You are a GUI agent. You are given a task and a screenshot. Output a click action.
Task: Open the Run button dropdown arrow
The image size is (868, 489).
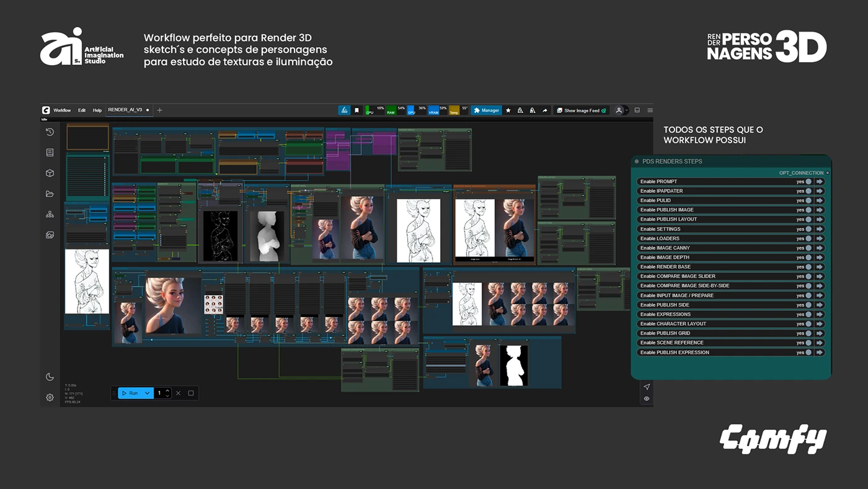[147, 393]
